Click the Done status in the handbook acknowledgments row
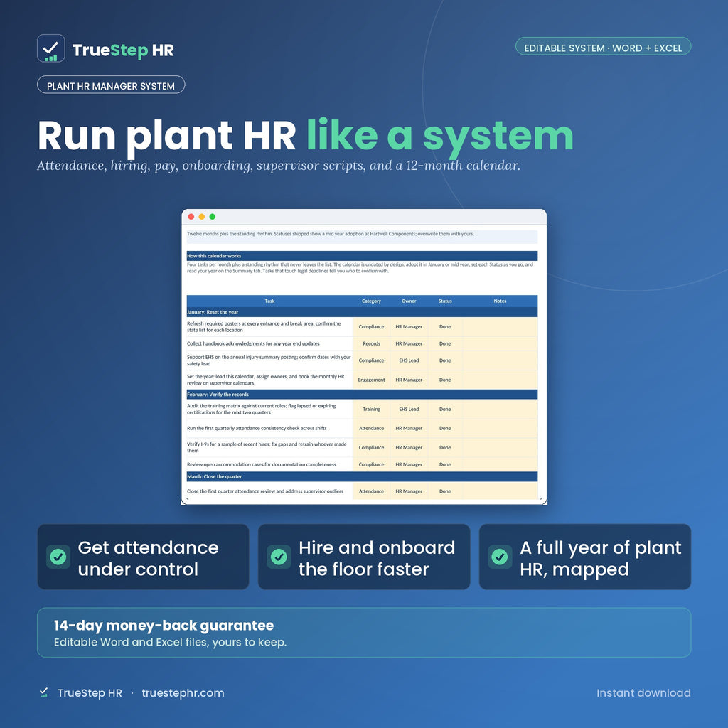Screen dimensions: 728x728 pyautogui.click(x=445, y=343)
